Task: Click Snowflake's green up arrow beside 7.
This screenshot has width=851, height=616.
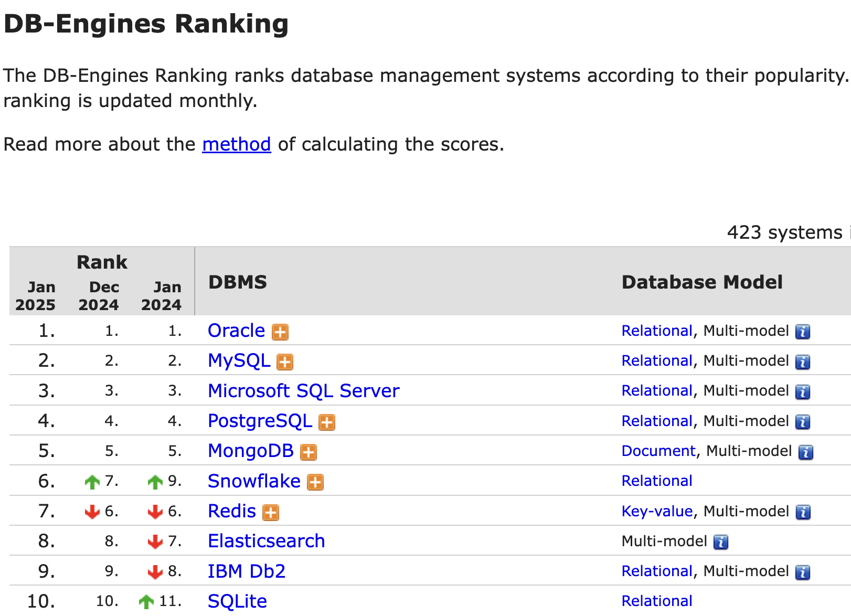Action: coord(92,482)
